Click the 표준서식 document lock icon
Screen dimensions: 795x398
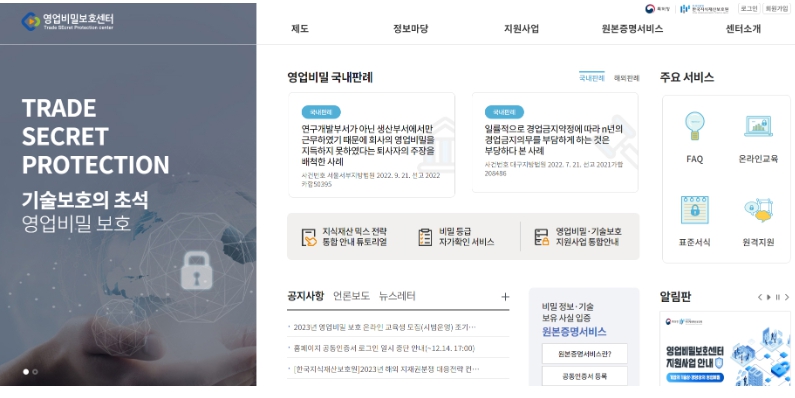tap(695, 210)
